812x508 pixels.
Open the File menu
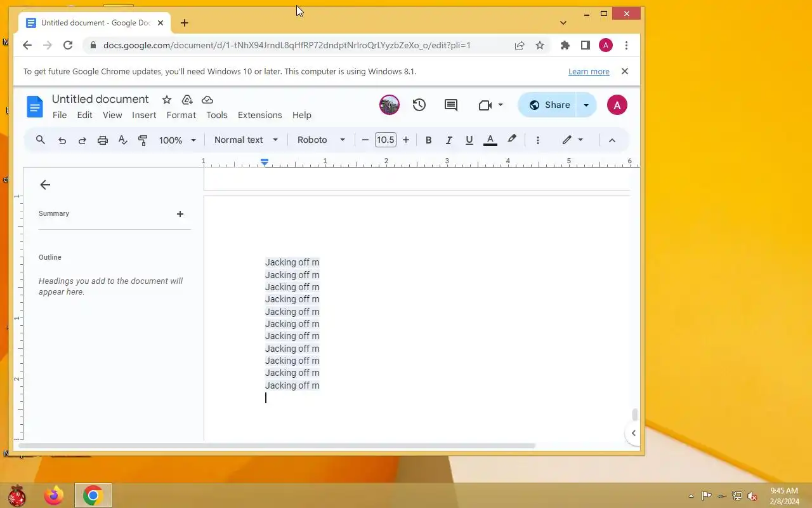coord(60,115)
